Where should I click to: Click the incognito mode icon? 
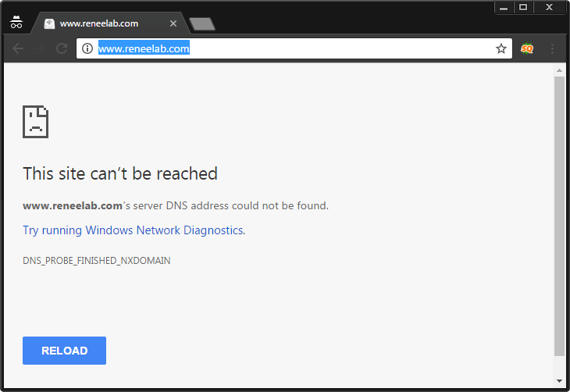(16, 23)
